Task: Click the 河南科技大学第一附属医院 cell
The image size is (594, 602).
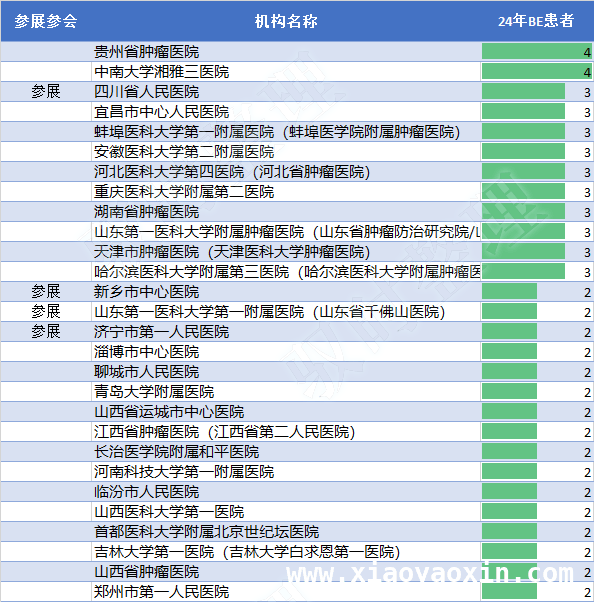Action: [x=286, y=471]
